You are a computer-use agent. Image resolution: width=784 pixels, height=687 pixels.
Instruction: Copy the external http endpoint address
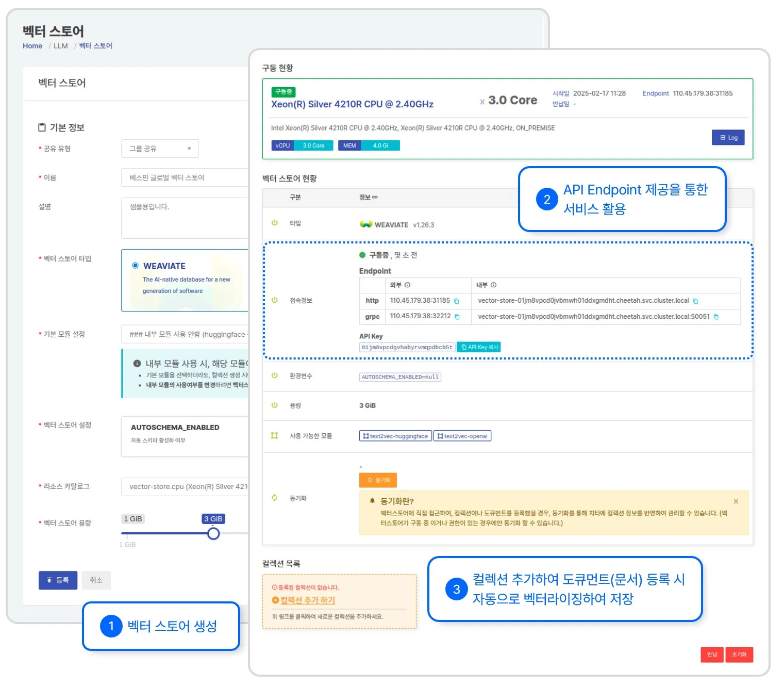[456, 301]
